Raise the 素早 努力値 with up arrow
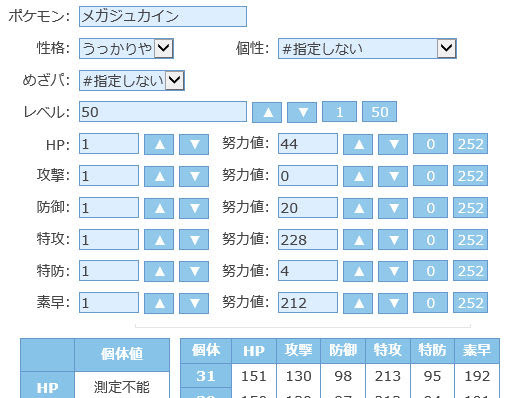This screenshot has width=512, height=398. click(358, 303)
